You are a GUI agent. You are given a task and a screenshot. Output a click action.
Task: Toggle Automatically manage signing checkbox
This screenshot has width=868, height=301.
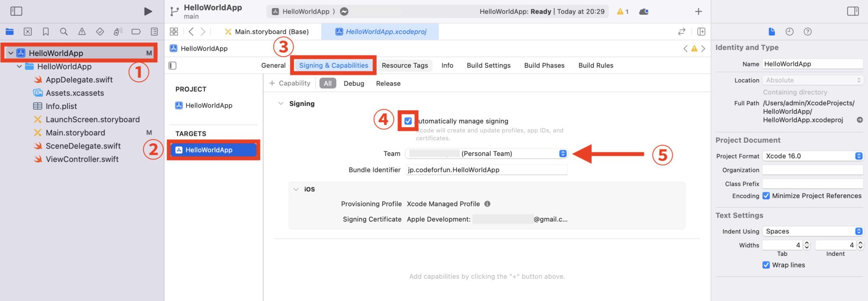pos(408,121)
